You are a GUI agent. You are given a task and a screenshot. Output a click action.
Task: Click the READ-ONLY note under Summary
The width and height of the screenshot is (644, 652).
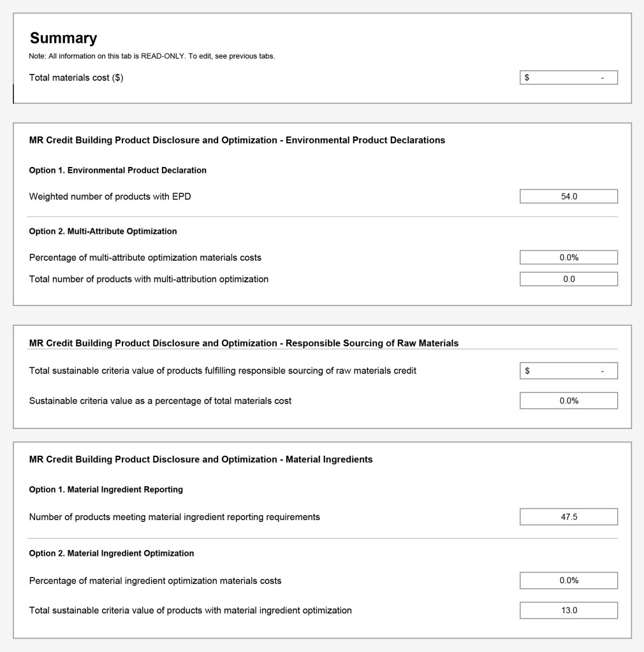coord(152,56)
